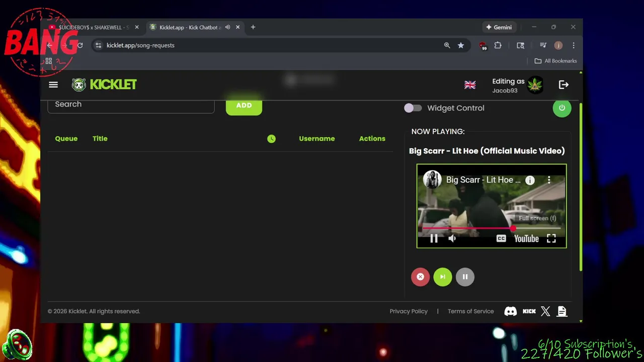Click the clock duration column icon
Viewport: 644px width, 362px height.
click(271, 139)
